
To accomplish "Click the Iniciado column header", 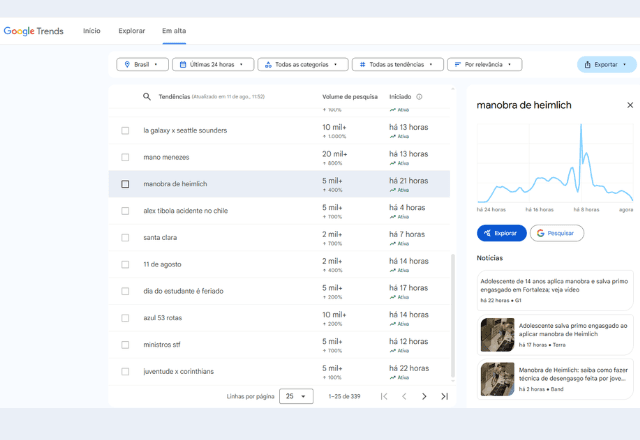I will pos(400,97).
